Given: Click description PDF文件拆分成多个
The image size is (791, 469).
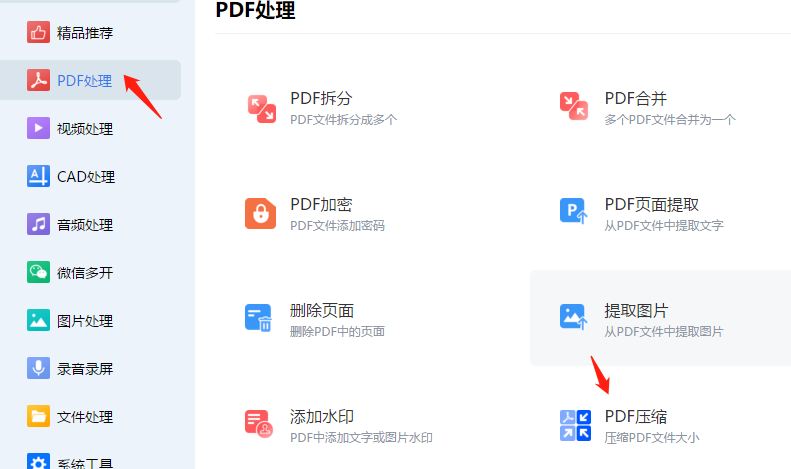Looking at the screenshot, I should click(344, 120).
